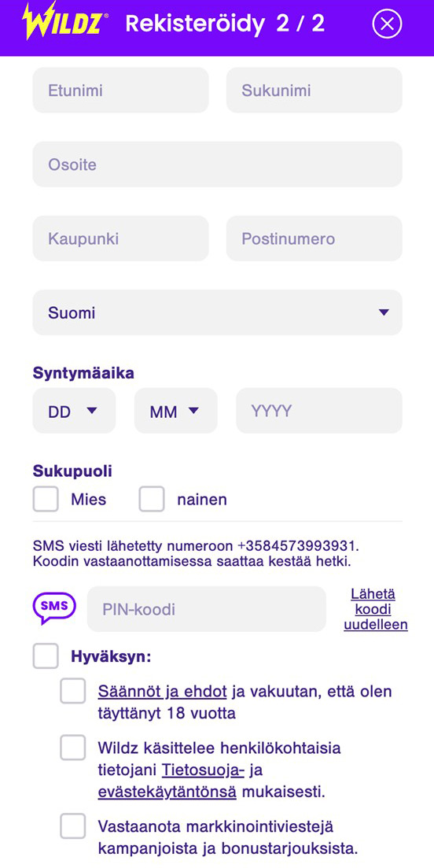Focus the PIN-koodi input field
The image size is (434, 868).
click(207, 609)
